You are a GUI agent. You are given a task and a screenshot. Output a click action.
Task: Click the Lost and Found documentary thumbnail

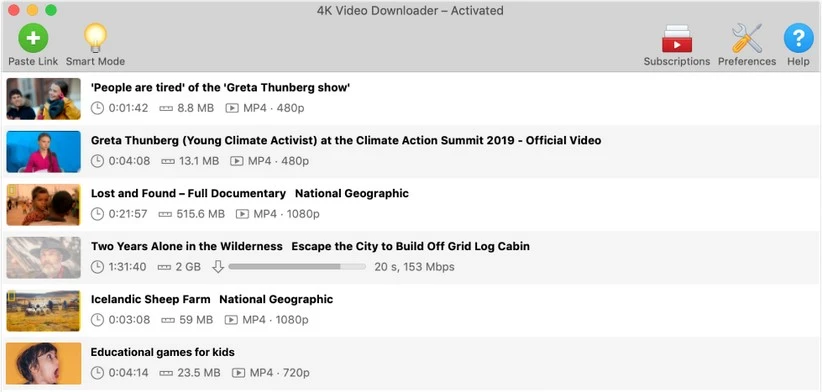44,204
